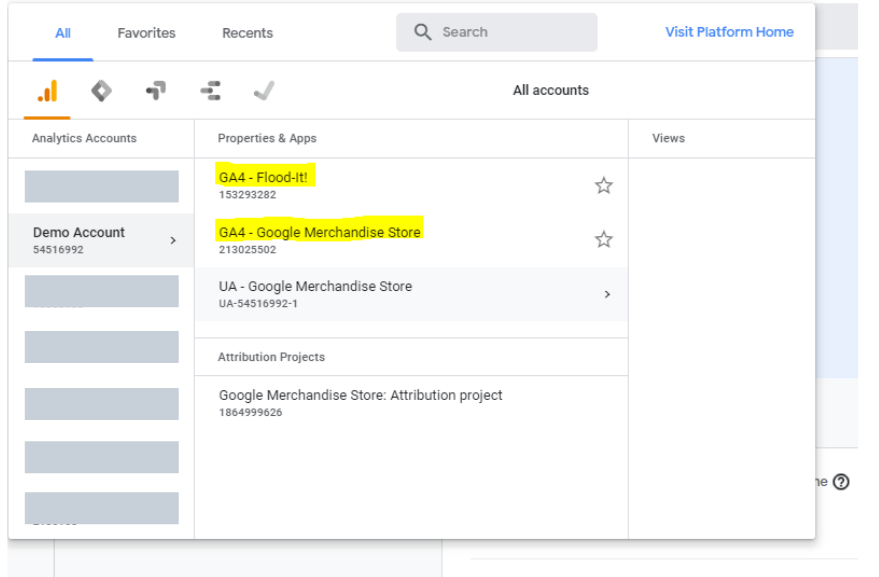Expand Demo Account chevron arrow
Screen dimensions: 879x577
pos(173,241)
